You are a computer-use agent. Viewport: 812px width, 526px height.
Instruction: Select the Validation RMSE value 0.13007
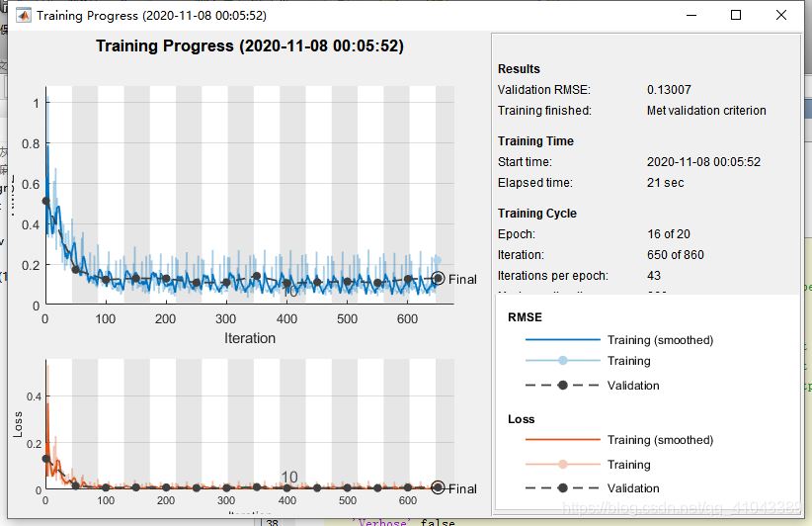pyautogui.click(x=670, y=90)
